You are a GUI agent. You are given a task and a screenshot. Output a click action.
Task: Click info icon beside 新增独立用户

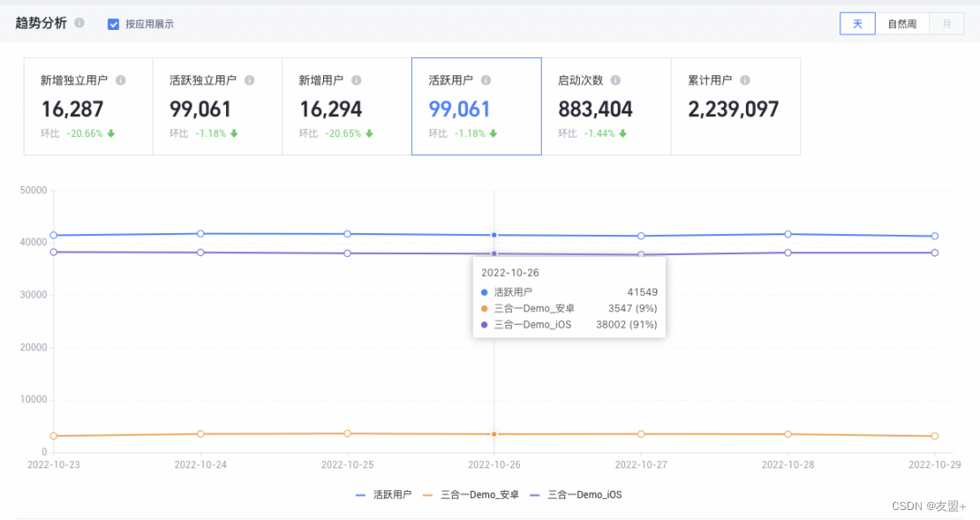pos(121,80)
